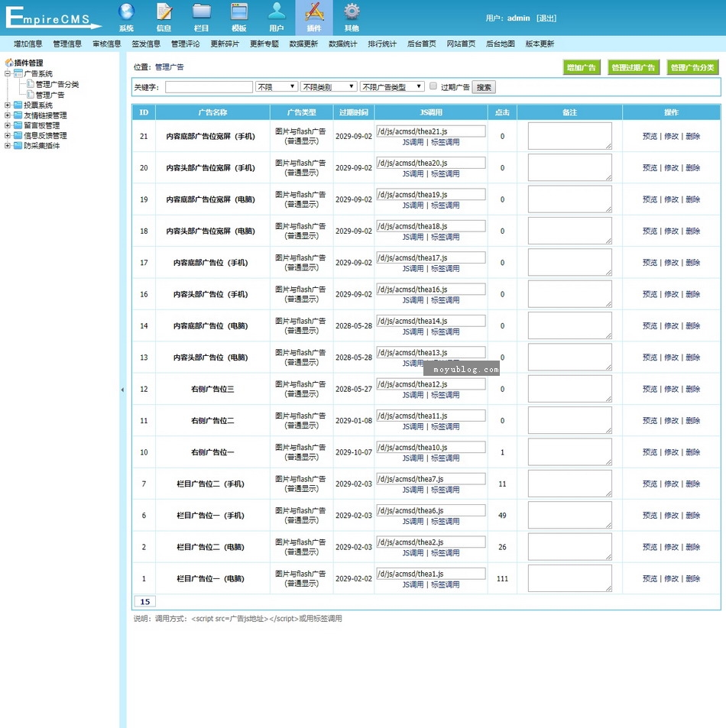Click the 留言板管理 folder icon
The width and height of the screenshot is (726, 728).
[18, 125]
